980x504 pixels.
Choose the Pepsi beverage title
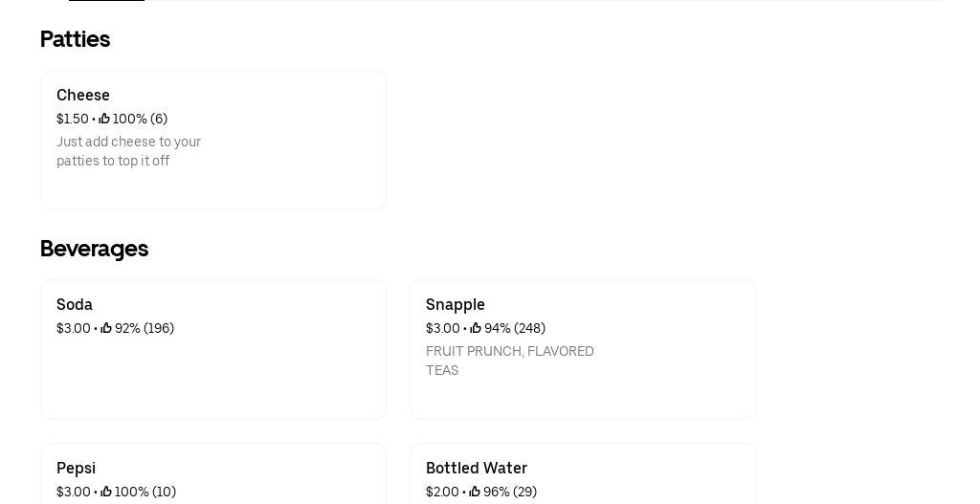tap(77, 469)
